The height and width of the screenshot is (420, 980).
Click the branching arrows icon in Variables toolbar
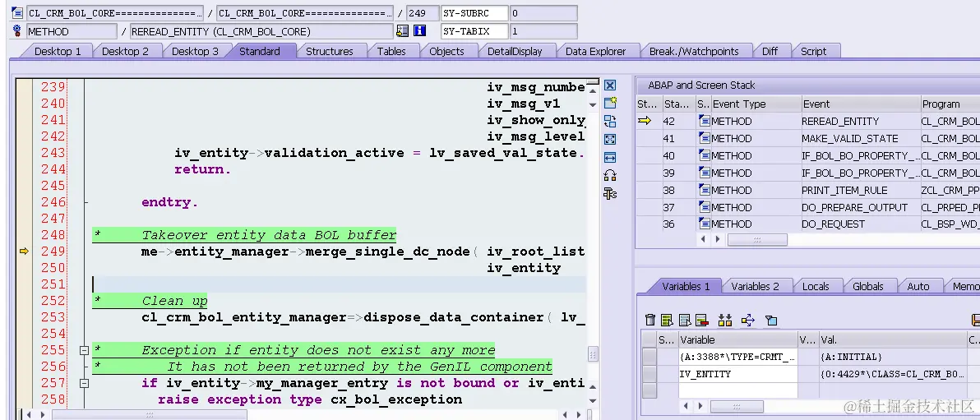[x=748, y=320]
